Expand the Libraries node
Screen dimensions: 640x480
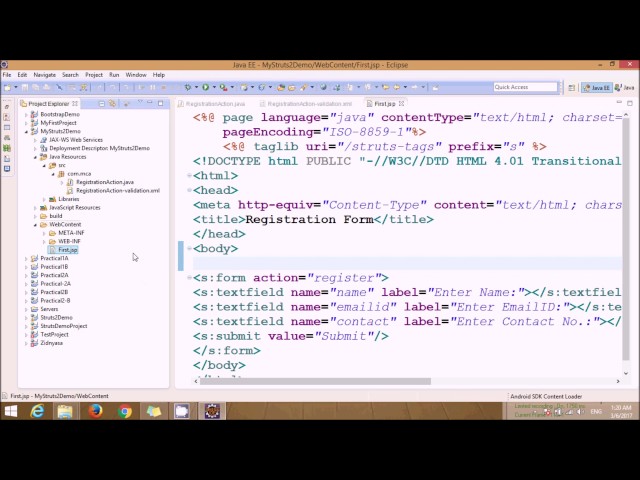[x=44, y=199]
